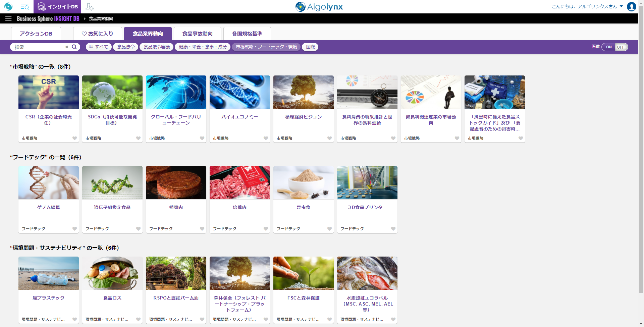Click the Algolynx swirl home icon

(x=8, y=7)
